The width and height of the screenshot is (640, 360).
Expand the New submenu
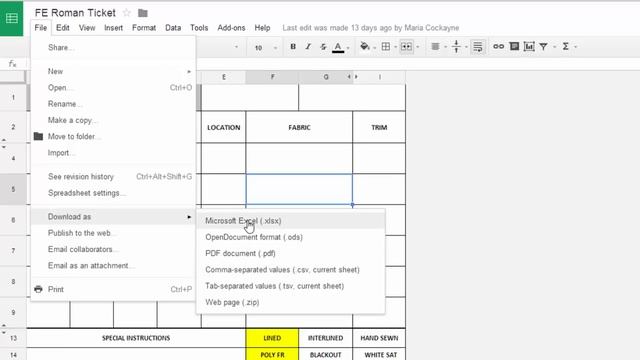(x=113, y=71)
